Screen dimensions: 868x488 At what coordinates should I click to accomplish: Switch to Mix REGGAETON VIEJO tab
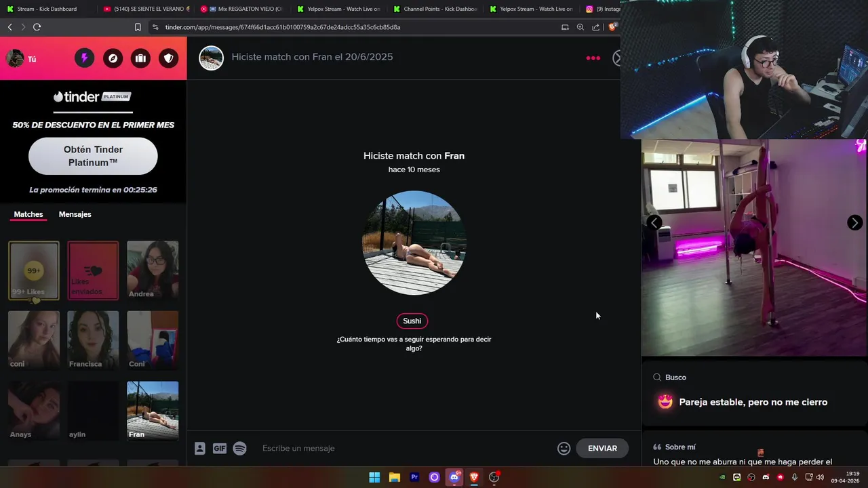click(243, 9)
